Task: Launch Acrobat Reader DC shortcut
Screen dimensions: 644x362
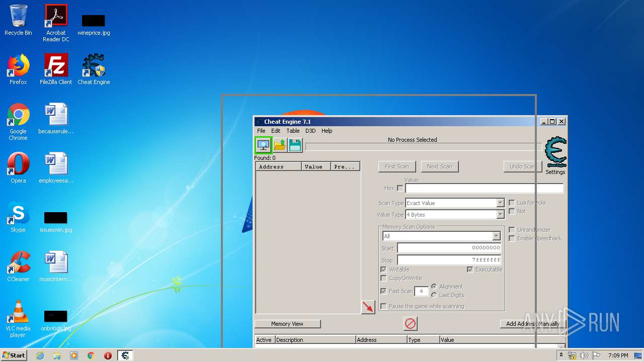Action: [56, 24]
